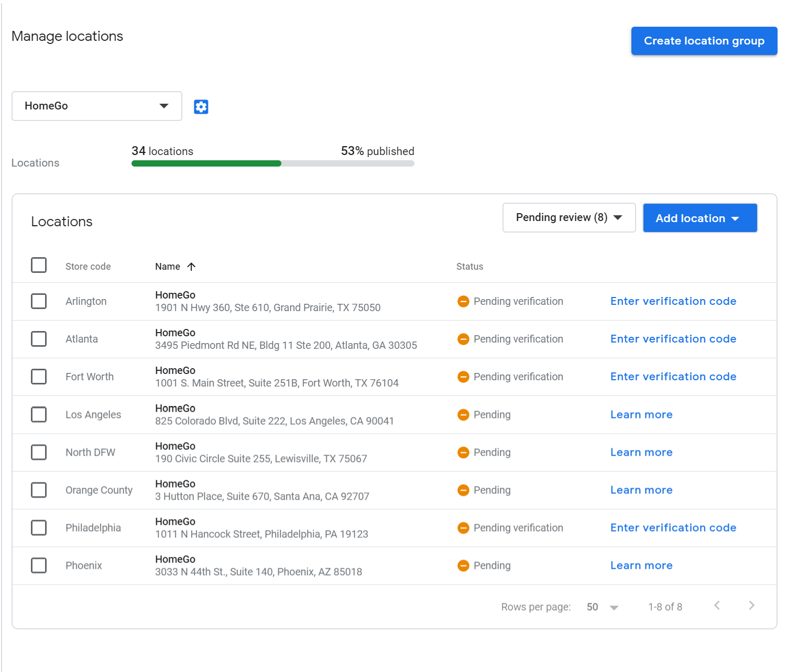The height and width of the screenshot is (672, 787).
Task: Click the Store code column header
Action: click(x=88, y=267)
